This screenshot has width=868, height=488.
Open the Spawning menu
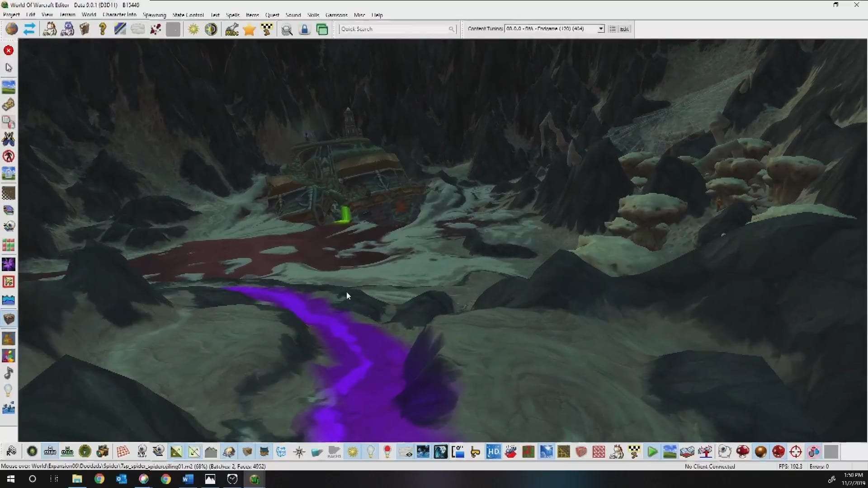(x=154, y=15)
